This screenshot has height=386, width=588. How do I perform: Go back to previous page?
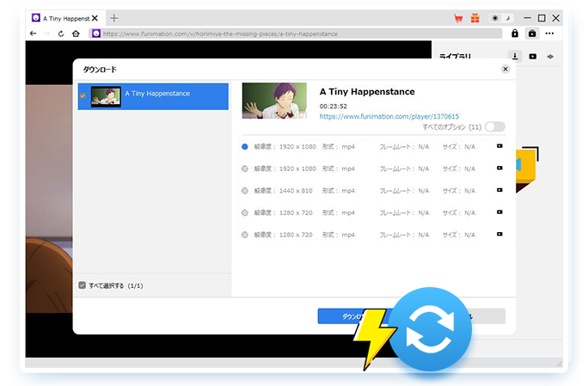click(33, 34)
